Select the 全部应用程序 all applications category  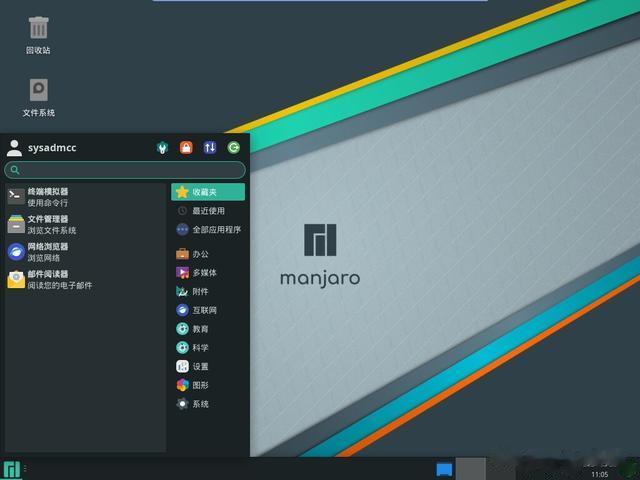pyautogui.click(x=208, y=229)
